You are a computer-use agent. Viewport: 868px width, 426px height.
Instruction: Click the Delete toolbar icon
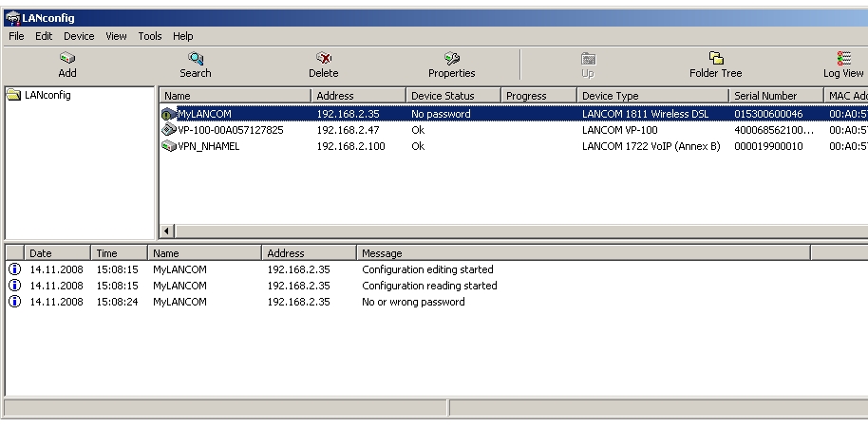pyautogui.click(x=323, y=59)
